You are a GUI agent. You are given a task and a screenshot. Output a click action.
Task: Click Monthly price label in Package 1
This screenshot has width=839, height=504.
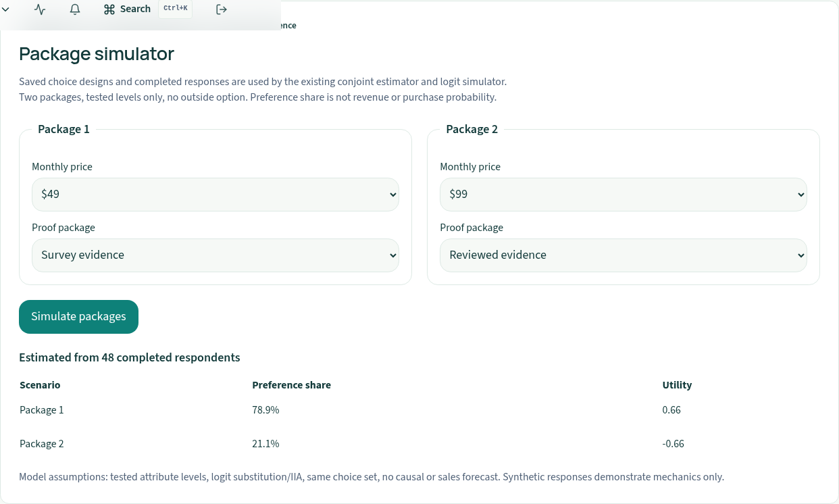(x=62, y=167)
